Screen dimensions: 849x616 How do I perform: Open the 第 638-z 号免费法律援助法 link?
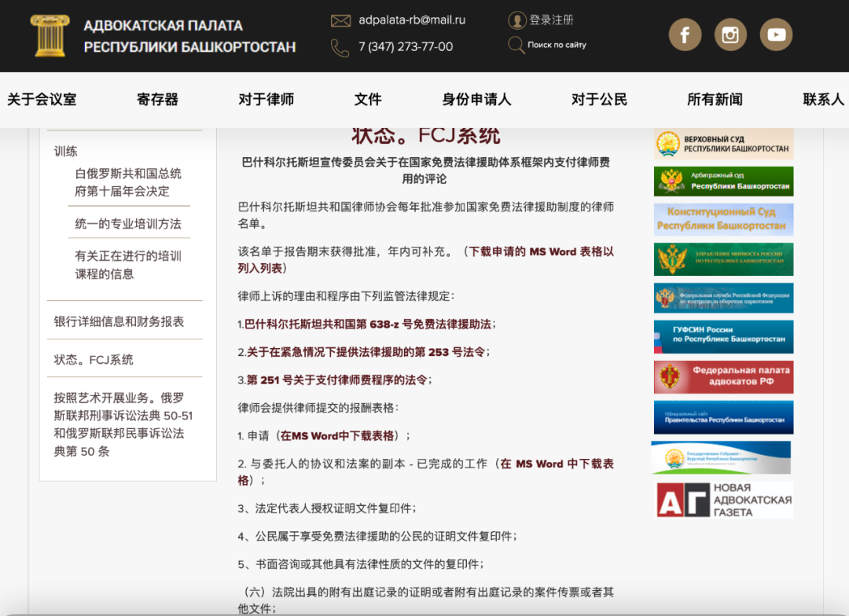click(368, 324)
